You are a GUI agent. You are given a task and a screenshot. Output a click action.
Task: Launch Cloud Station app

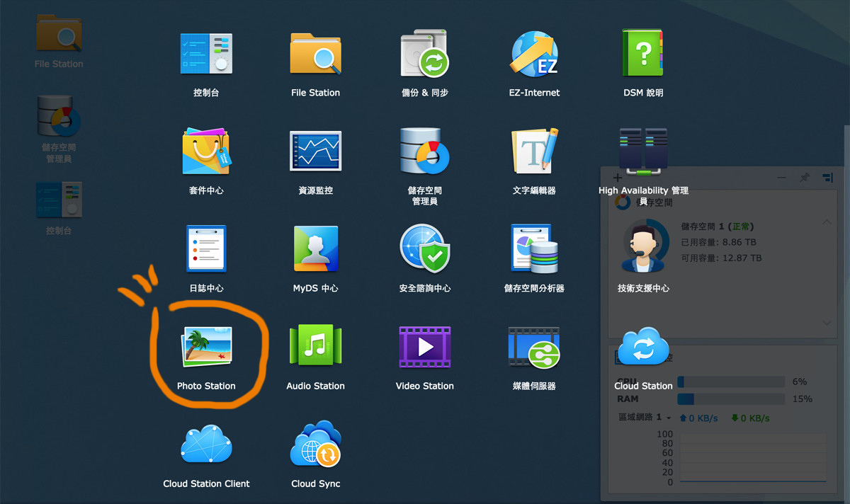[x=643, y=347]
